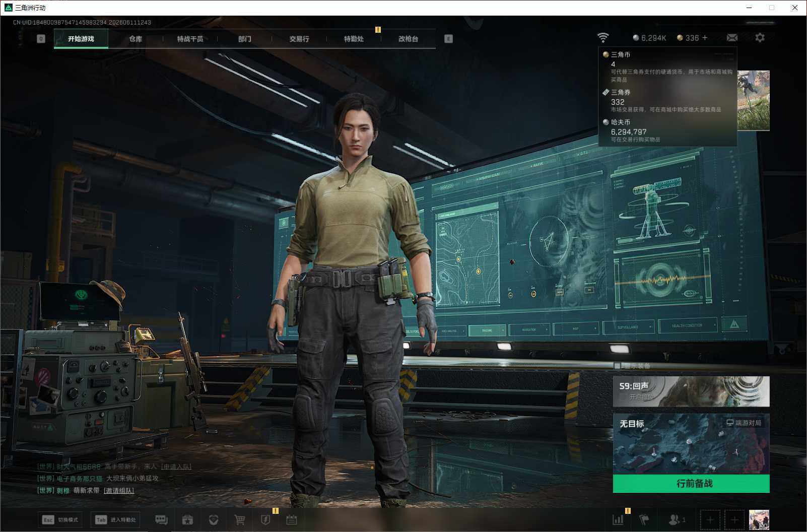Switch to the 仓库 tab
Viewport: 807px width, 532px height.
click(136, 39)
